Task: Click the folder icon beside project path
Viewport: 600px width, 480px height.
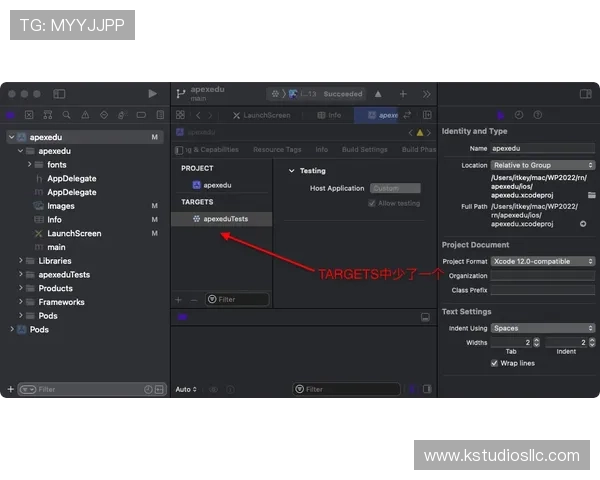Action: pos(592,194)
